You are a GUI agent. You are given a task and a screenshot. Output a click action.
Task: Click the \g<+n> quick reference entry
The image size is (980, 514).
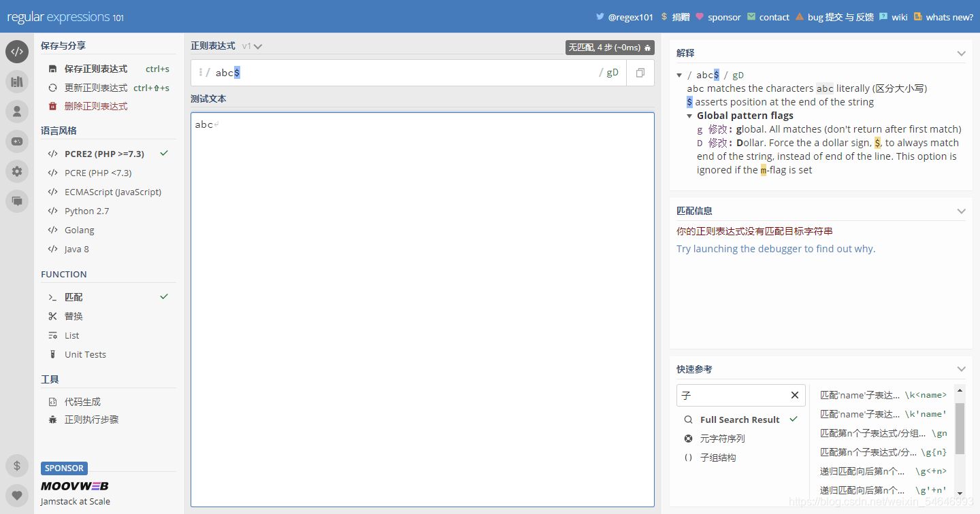click(883, 471)
